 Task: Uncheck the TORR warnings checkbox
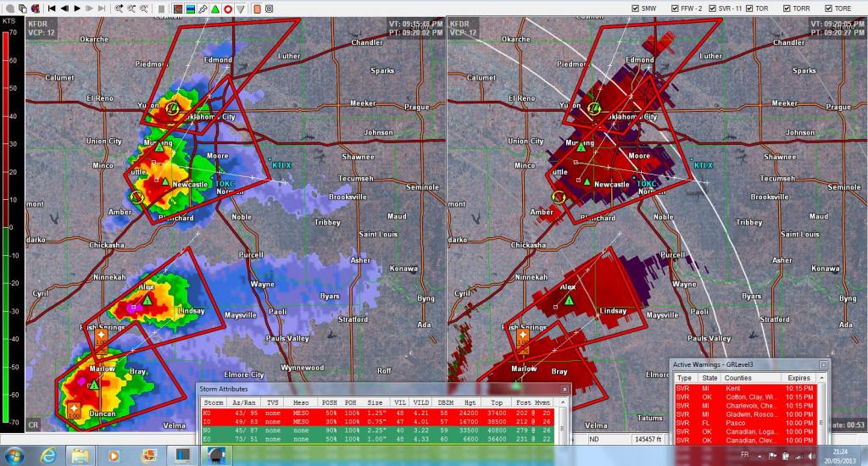pyautogui.click(x=787, y=8)
